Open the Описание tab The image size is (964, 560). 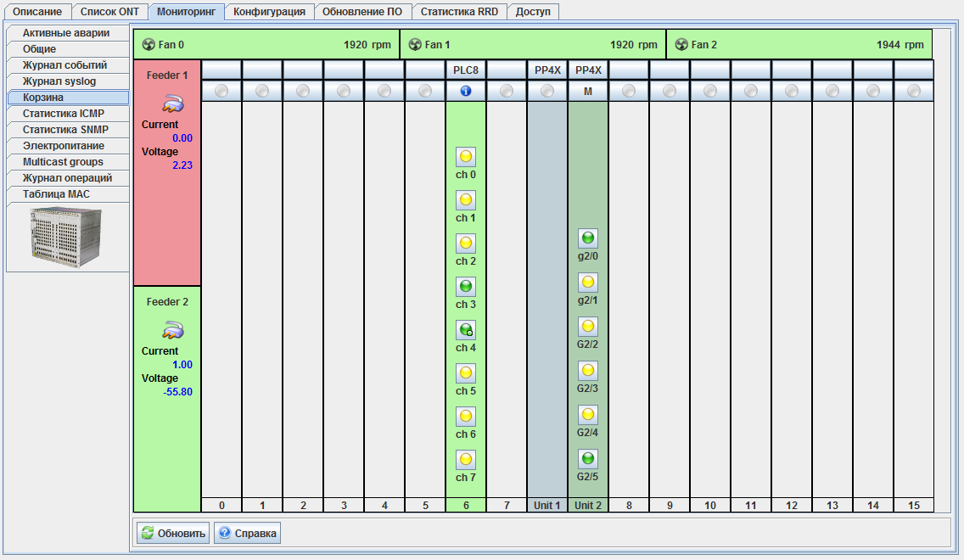point(36,12)
